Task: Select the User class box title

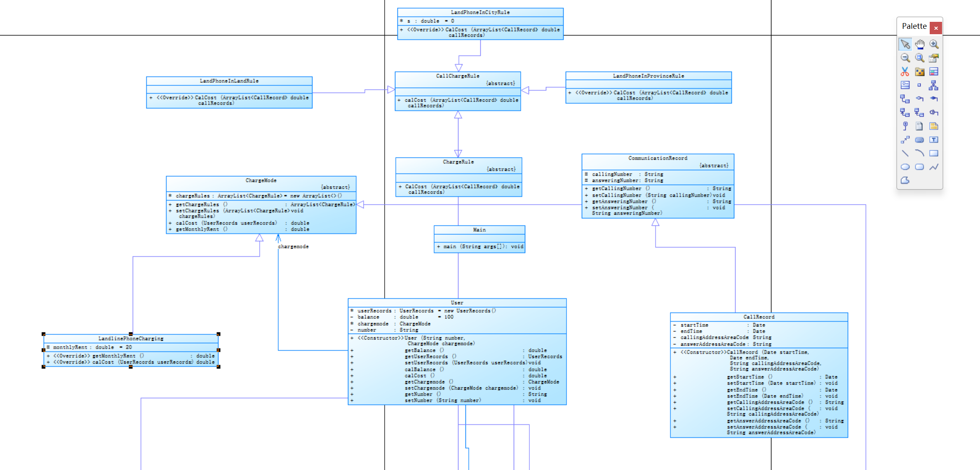Action: (x=457, y=303)
